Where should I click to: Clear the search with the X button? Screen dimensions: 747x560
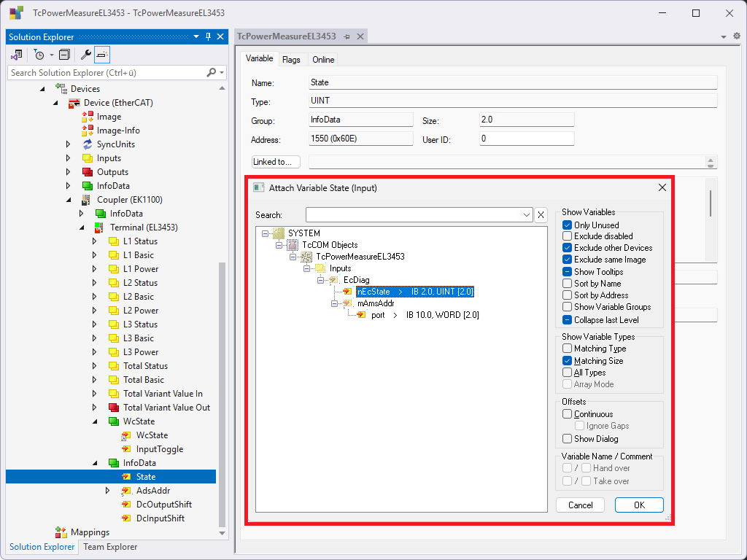541,214
